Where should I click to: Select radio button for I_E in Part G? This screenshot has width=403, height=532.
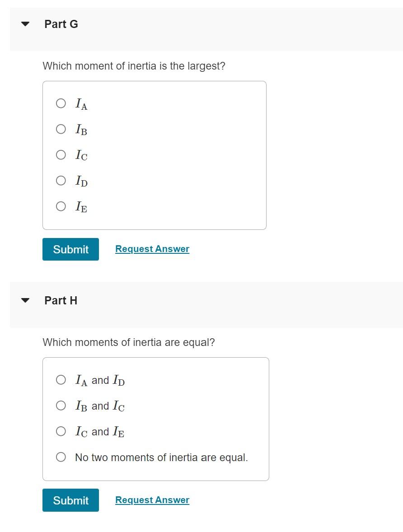(x=61, y=206)
